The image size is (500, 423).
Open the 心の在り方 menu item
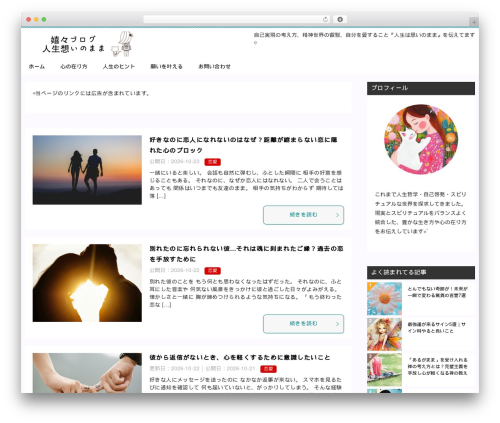tap(74, 67)
